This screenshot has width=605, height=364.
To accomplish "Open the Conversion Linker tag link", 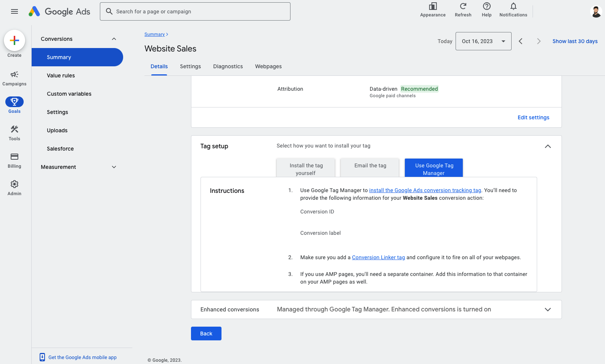I will pyautogui.click(x=378, y=257).
